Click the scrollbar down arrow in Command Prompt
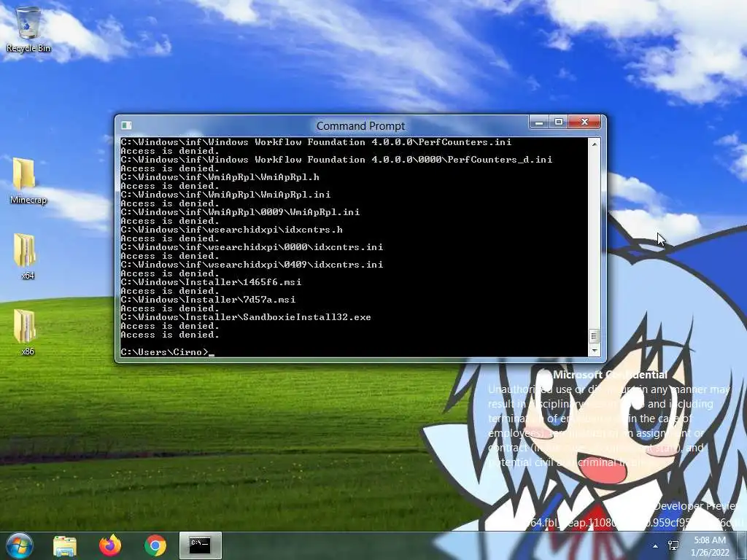The height and width of the screenshot is (560, 747). pyautogui.click(x=594, y=351)
